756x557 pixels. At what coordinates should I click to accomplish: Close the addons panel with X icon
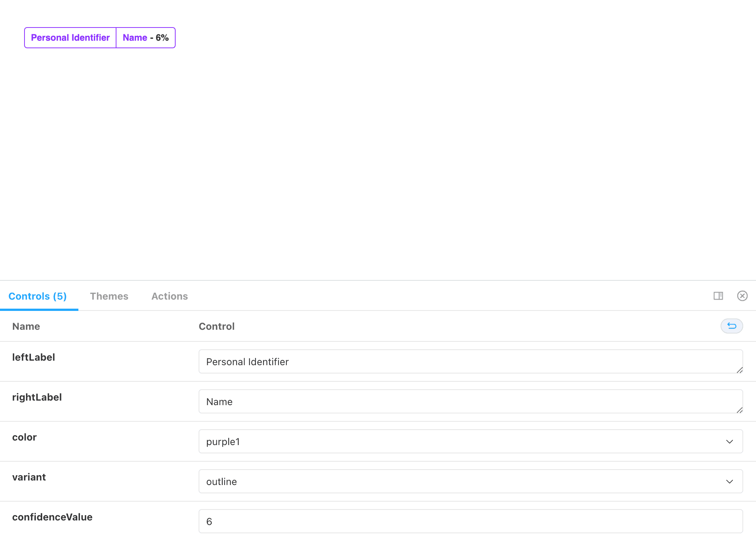(742, 296)
